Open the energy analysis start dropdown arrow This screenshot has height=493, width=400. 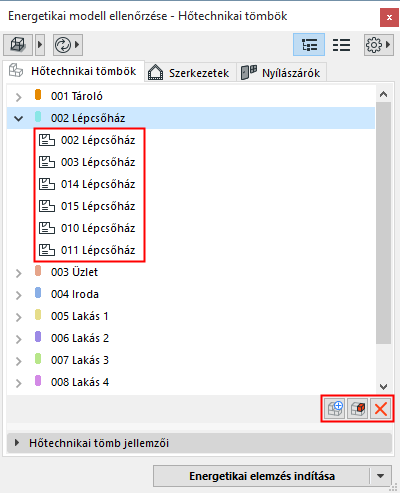381,476
